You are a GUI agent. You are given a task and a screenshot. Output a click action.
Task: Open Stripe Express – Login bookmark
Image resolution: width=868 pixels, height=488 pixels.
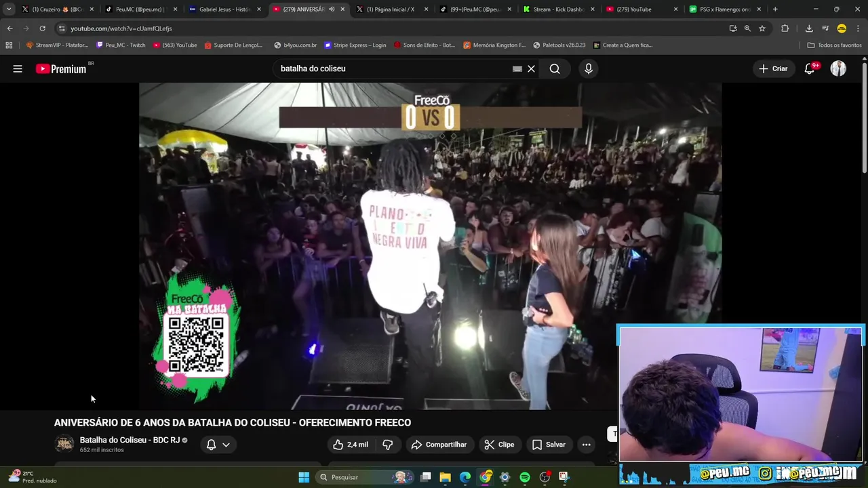(x=355, y=45)
